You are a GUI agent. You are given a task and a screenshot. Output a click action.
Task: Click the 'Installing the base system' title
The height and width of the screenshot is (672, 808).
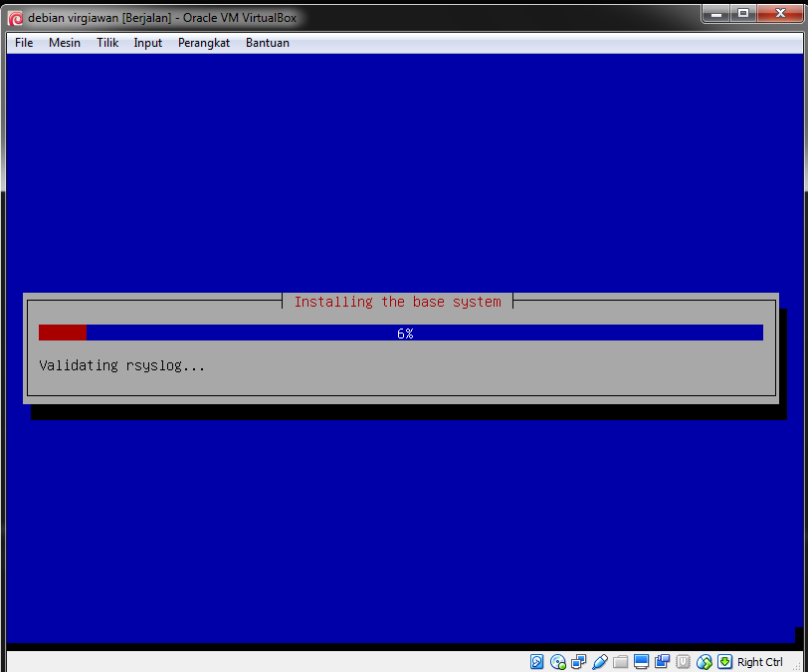397,302
